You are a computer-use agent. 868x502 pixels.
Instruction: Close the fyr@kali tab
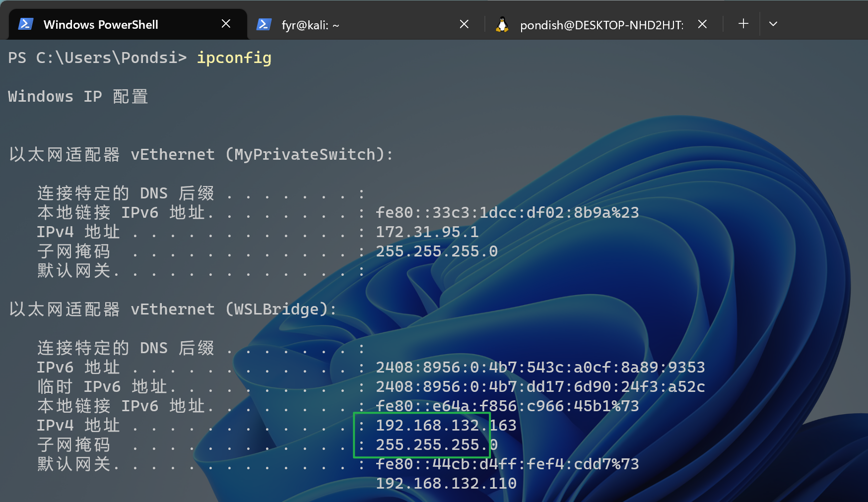click(x=464, y=24)
